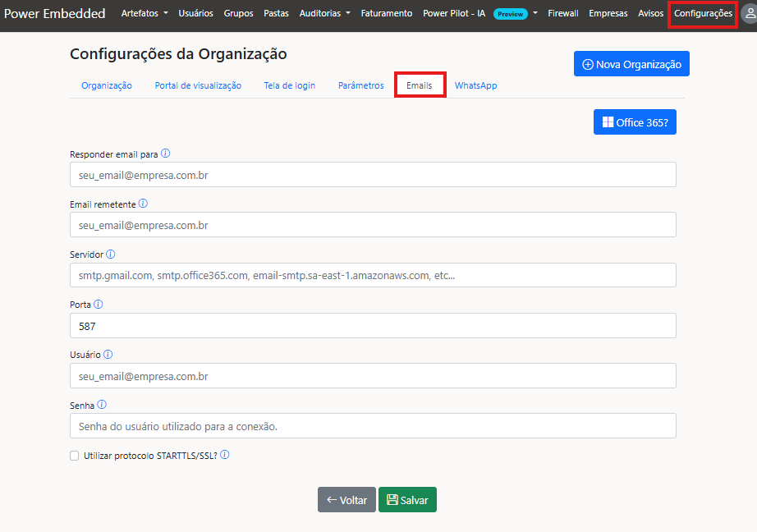Click the Nova Organização button

[x=631, y=64]
